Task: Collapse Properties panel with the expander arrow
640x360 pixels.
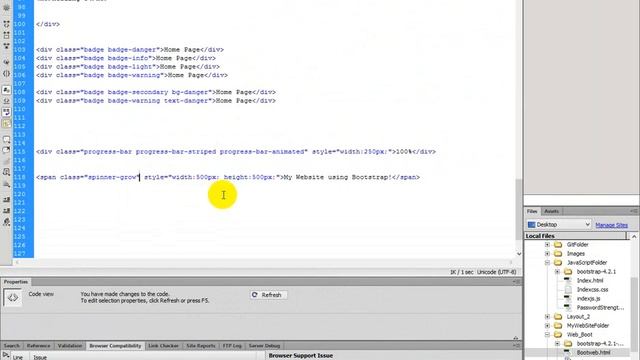Action: click(x=516, y=338)
